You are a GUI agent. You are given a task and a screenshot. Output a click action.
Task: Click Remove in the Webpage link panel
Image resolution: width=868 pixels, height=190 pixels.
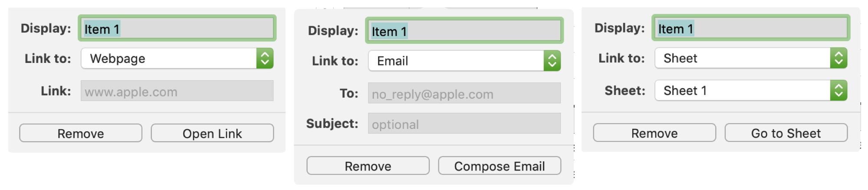click(81, 133)
